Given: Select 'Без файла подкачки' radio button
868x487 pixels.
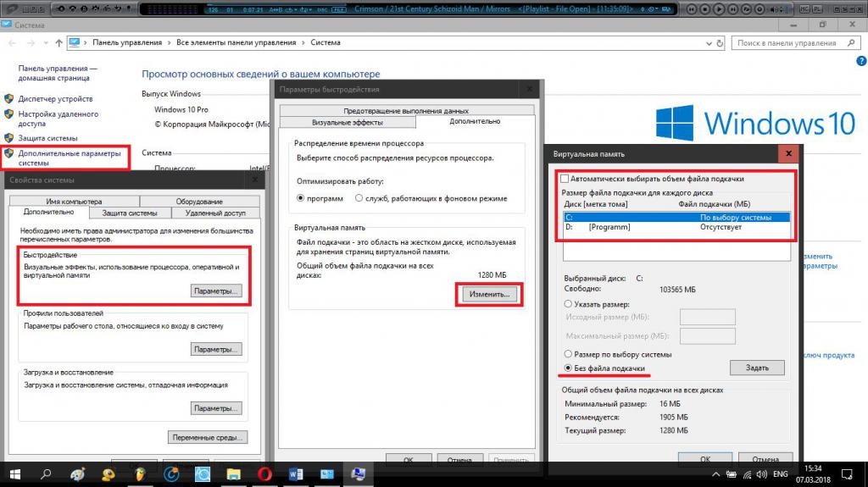Looking at the screenshot, I should coord(568,368).
